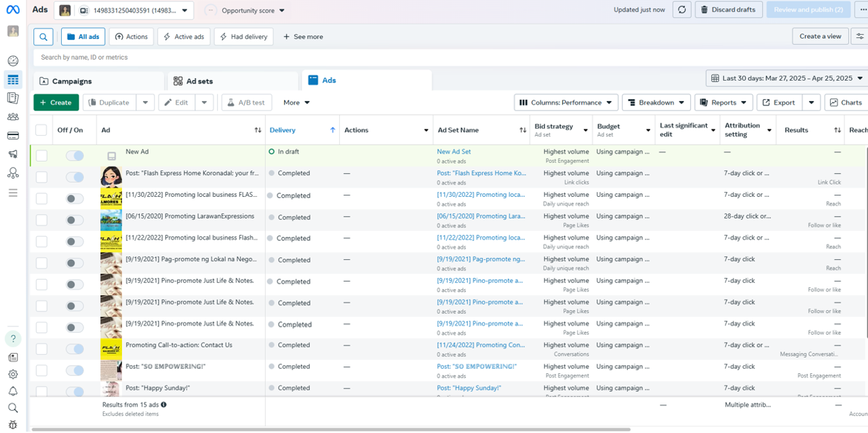868x433 pixels.
Task: Open the Campaigns table icon in left sidebar
Action: pyautogui.click(x=13, y=80)
